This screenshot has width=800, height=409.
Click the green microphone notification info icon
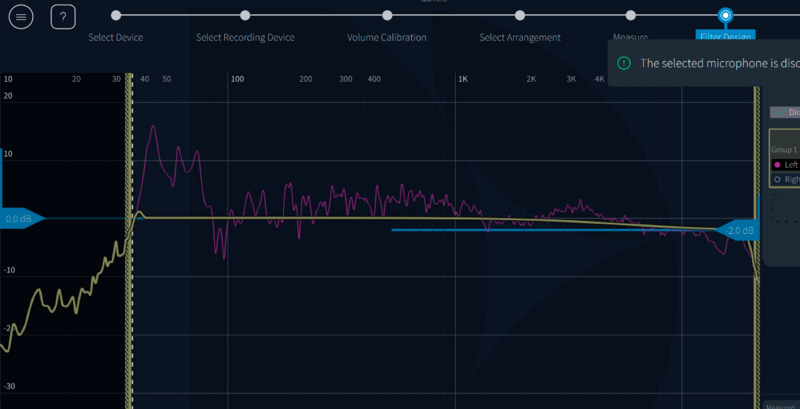(624, 62)
